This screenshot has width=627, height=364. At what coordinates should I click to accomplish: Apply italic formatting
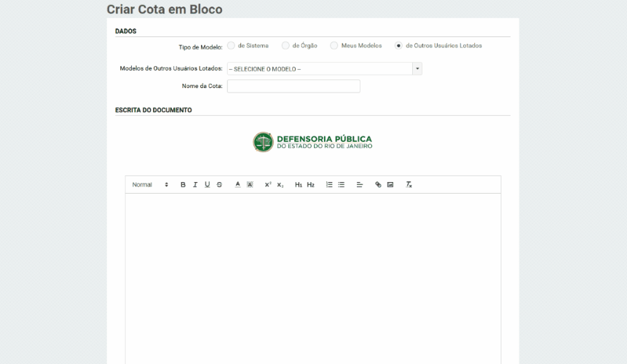[x=195, y=185]
